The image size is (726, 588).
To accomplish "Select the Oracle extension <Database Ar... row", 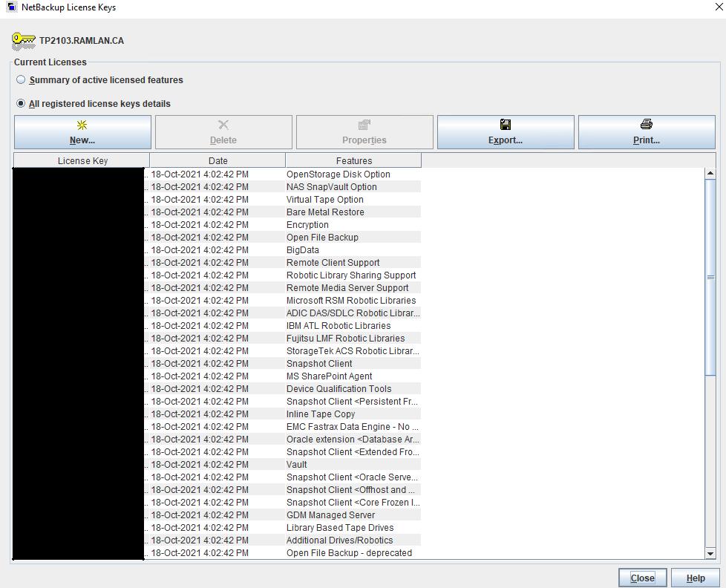I will (x=218, y=439).
